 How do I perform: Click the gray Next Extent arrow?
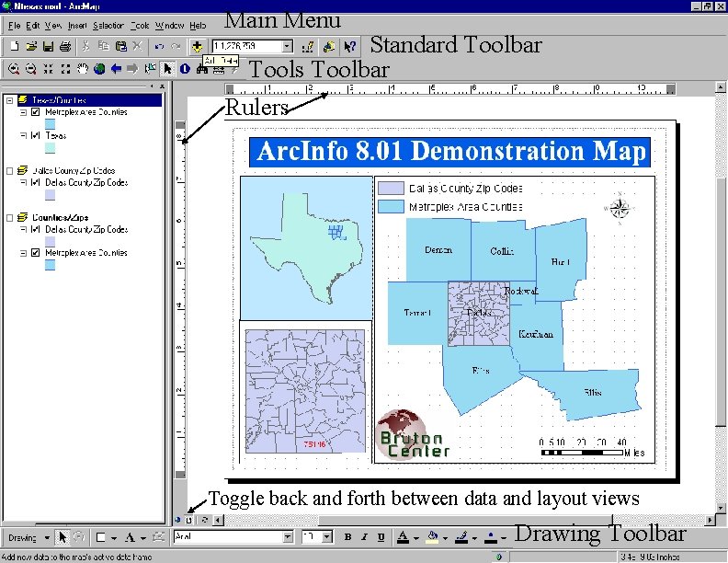132,69
